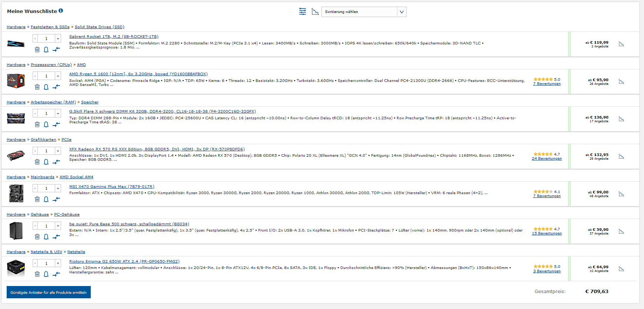The width and height of the screenshot is (644, 309).
Task: Click the Meine Wunschliste info icon
Action: coord(61,11)
